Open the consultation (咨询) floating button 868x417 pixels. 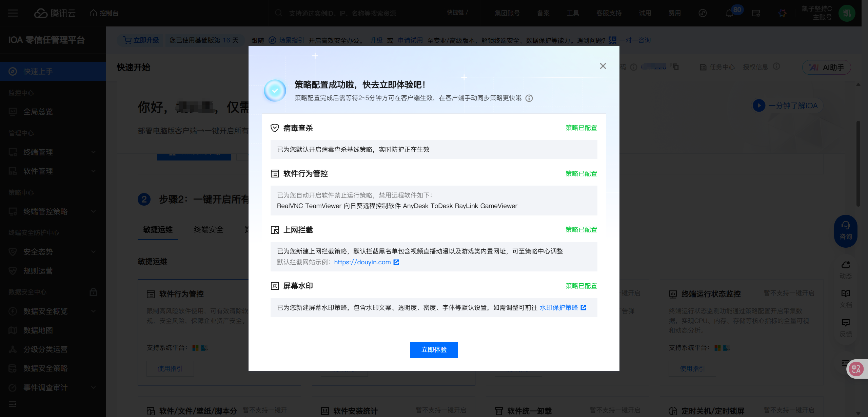point(845,231)
